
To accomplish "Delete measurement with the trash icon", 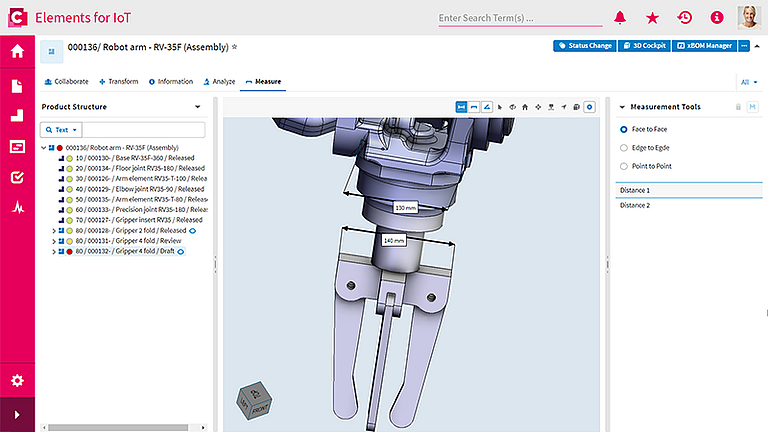I will (738, 107).
